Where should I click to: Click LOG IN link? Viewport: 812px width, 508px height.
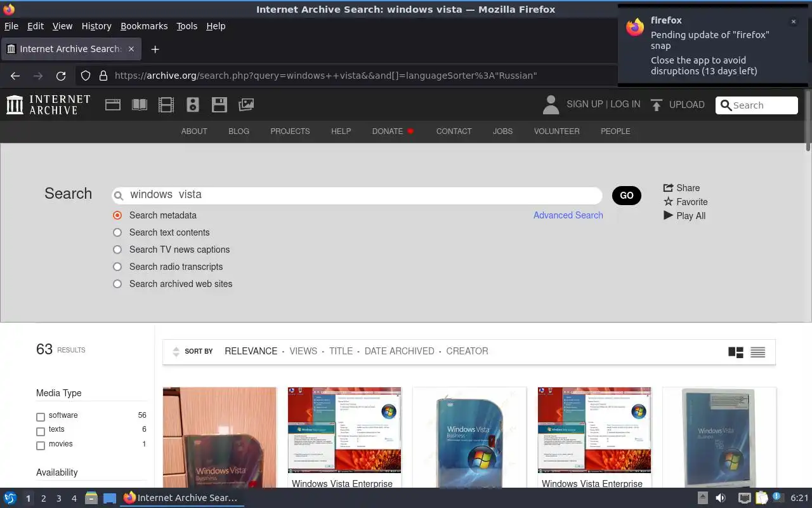625,104
